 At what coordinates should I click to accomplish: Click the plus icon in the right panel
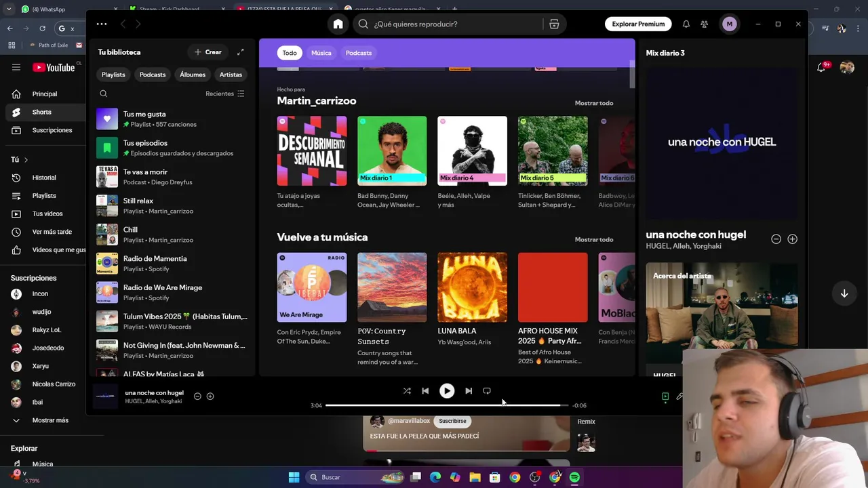[792, 239]
